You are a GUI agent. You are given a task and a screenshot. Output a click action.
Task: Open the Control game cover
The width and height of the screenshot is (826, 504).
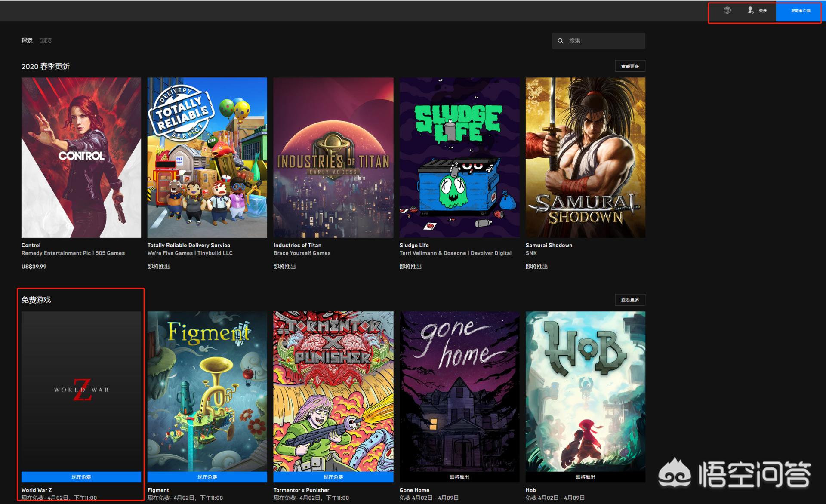click(x=81, y=157)
